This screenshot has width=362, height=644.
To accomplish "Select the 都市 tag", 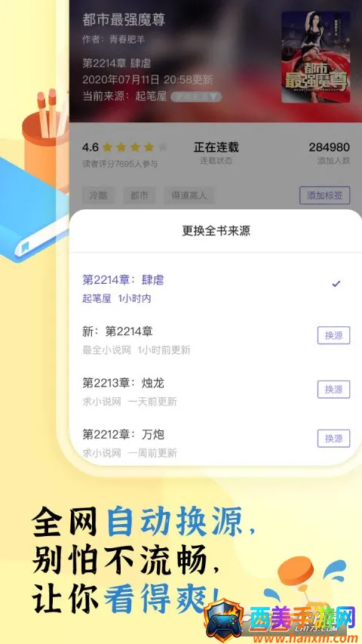I will coord(139,196).
